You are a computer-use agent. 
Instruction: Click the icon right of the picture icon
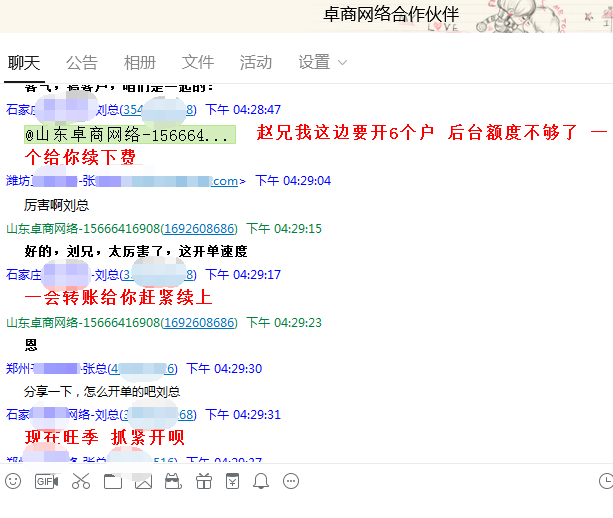tap(173, 481)
